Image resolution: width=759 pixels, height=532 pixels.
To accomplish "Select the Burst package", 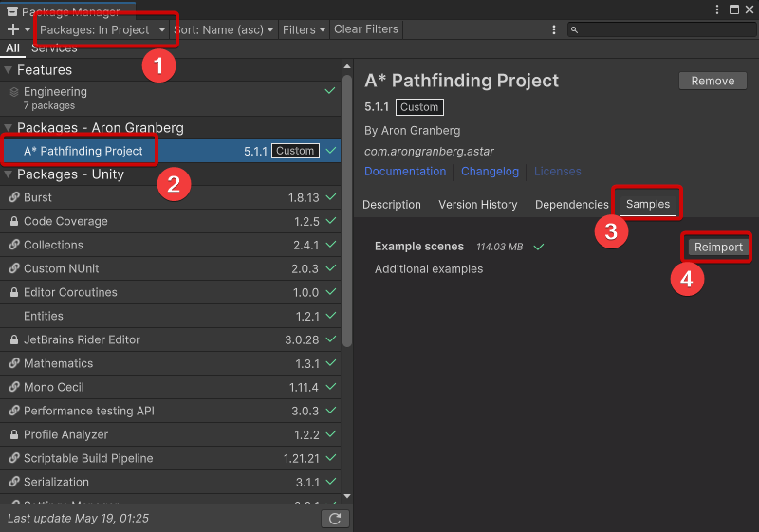I will [171, 197].
